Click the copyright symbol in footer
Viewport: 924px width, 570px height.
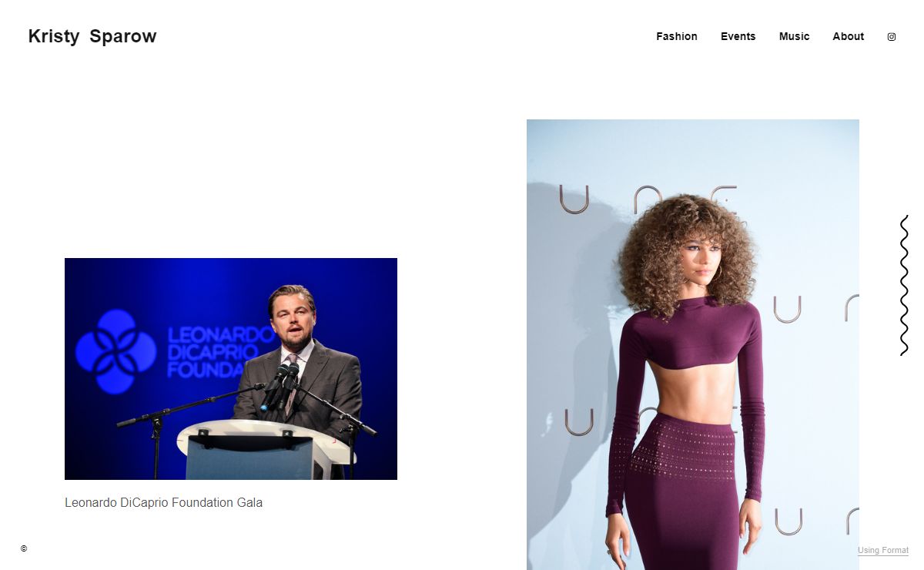point(24,548)
